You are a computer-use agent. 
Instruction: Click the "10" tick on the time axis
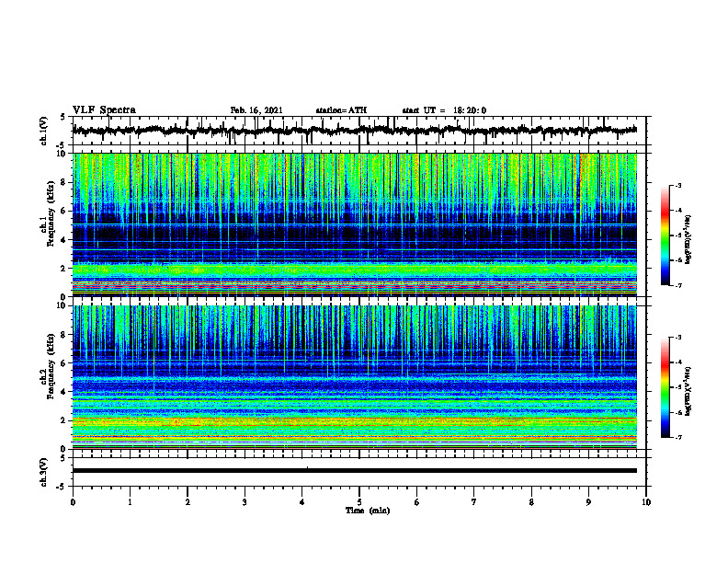[646, 502]
